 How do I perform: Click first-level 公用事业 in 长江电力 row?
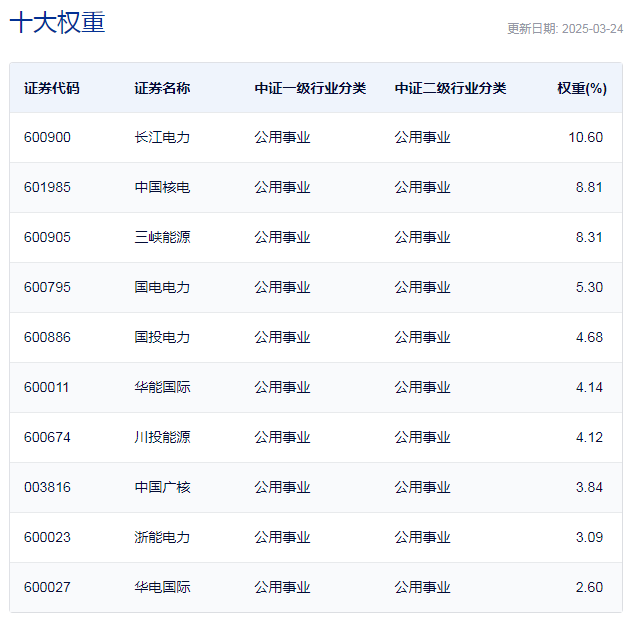point(282,138)
